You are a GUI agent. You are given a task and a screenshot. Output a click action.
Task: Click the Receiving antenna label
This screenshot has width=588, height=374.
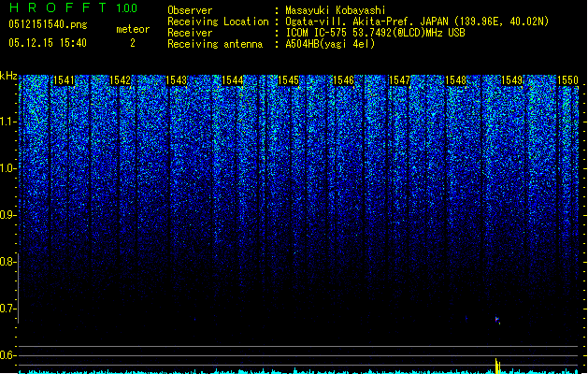point(215,44)
